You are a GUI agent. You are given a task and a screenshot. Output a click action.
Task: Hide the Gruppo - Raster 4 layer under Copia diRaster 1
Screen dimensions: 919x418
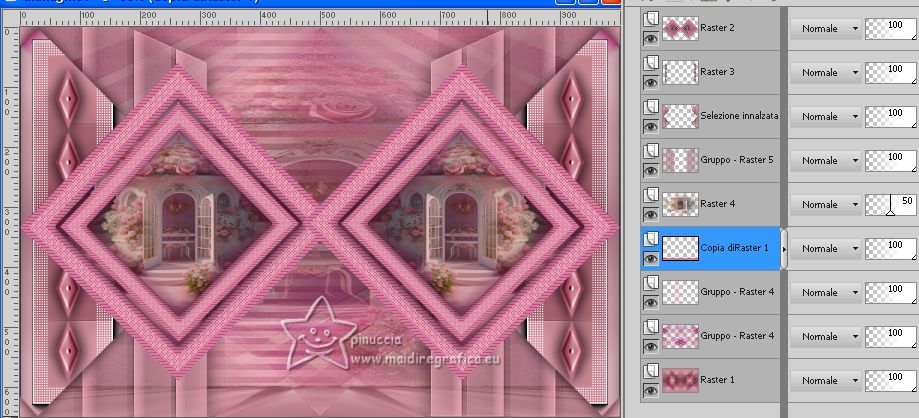(651, 302)
